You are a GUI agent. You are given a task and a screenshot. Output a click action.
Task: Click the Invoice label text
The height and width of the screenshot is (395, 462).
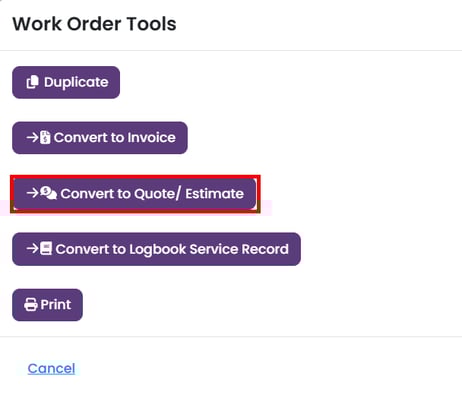(152, 138)
